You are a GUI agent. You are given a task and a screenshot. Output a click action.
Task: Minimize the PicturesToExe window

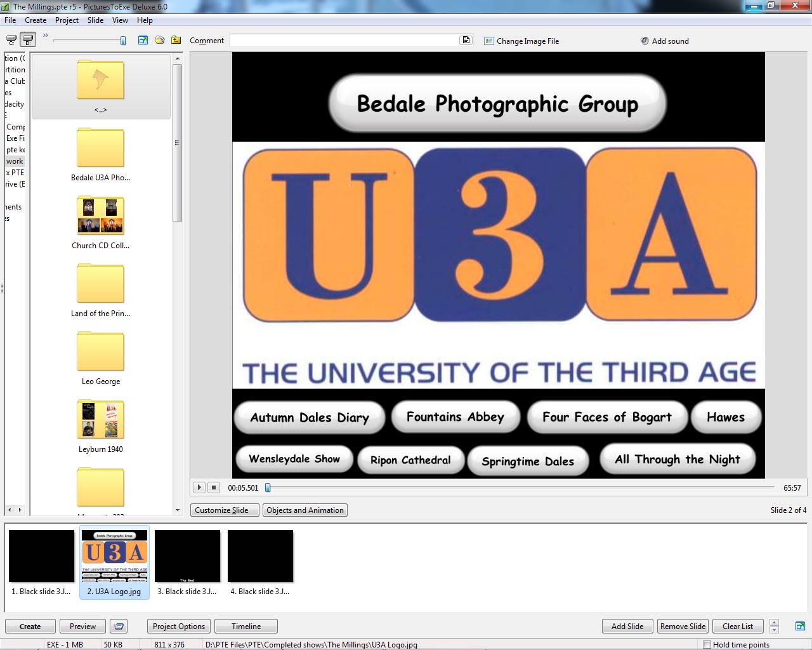754,6
